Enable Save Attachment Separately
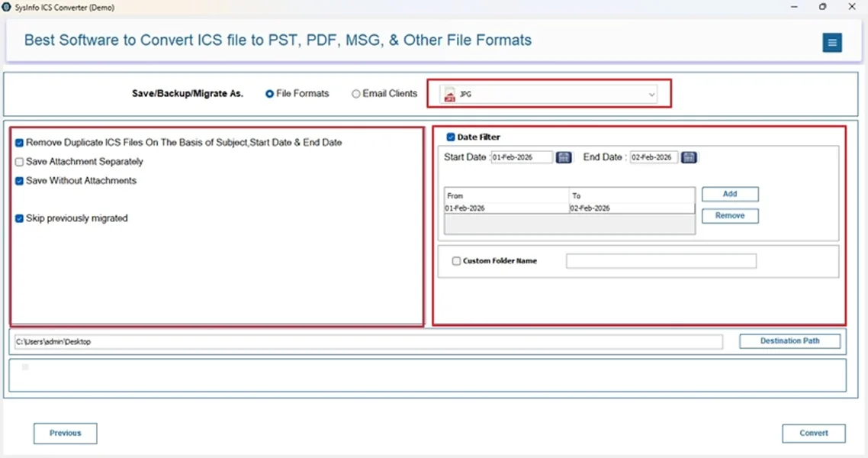868x458 pixels. 19,161
